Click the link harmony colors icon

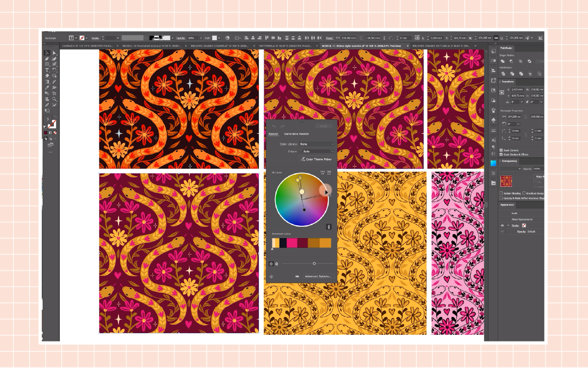pyautogui.click(x=329, y=227)
